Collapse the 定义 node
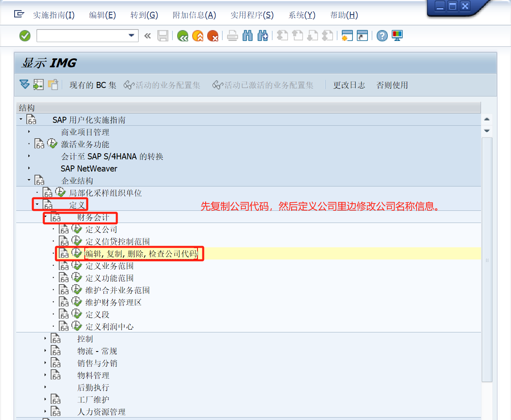 tap(37, 204)
